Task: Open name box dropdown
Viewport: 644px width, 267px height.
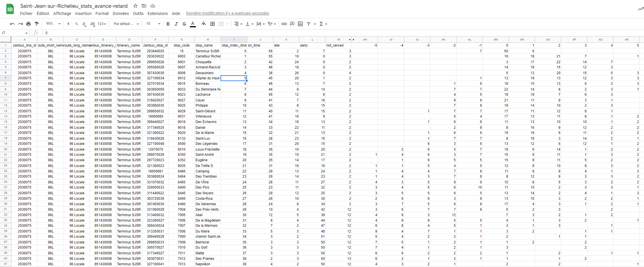Action: click(x=26, y=33)
